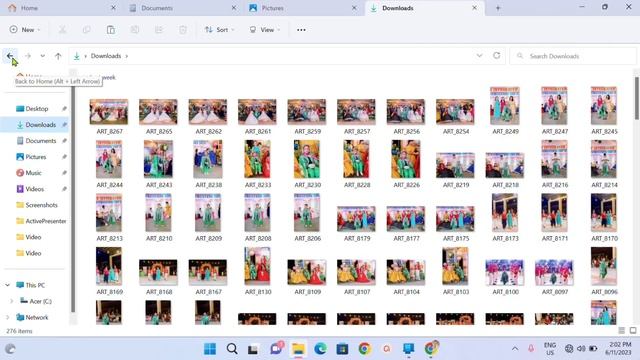The width and height of the screenshot is (640, 360).
Task: Click the Refresh button in the address bar
Action: [x=496, y=56]
